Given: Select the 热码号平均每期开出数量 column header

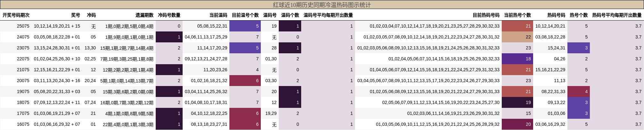Looking at the screenshot, I should click(617, 15).
